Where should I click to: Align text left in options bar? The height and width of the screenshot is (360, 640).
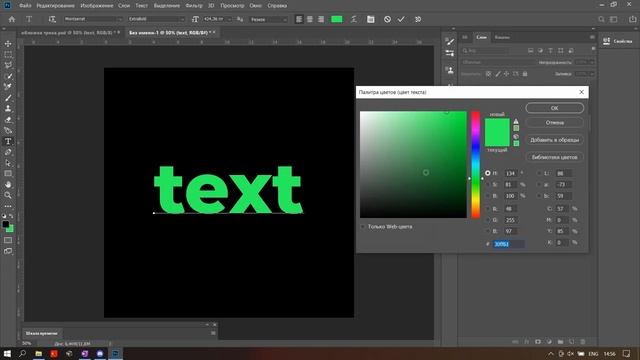coord(299,19)
